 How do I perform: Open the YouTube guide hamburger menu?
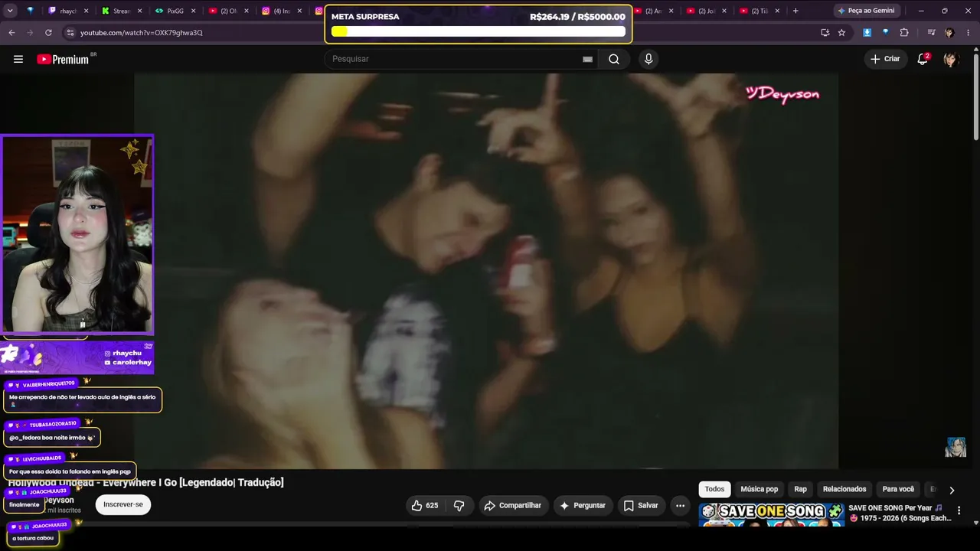tap(18, 59)
